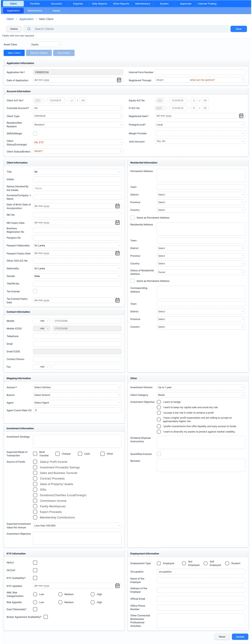Open the Registered Through dropdown
Screen dimensions: 252x644
(200, 80)
